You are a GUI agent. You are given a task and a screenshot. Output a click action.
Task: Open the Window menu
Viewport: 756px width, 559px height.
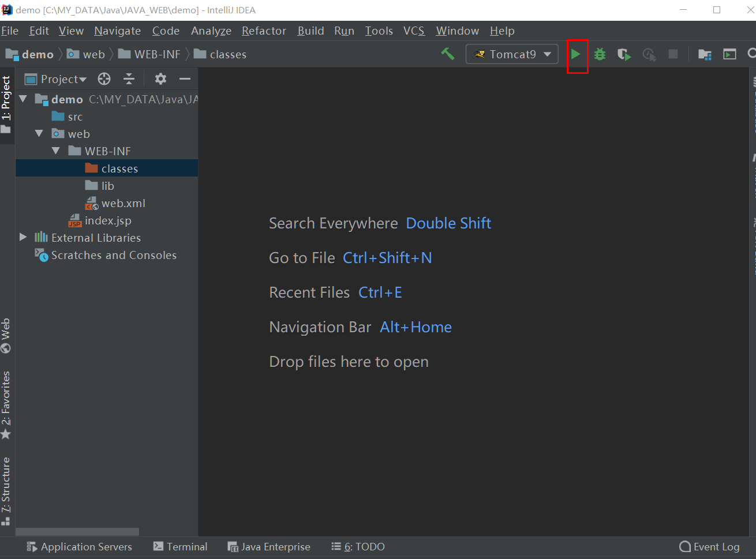click(457, 31)
